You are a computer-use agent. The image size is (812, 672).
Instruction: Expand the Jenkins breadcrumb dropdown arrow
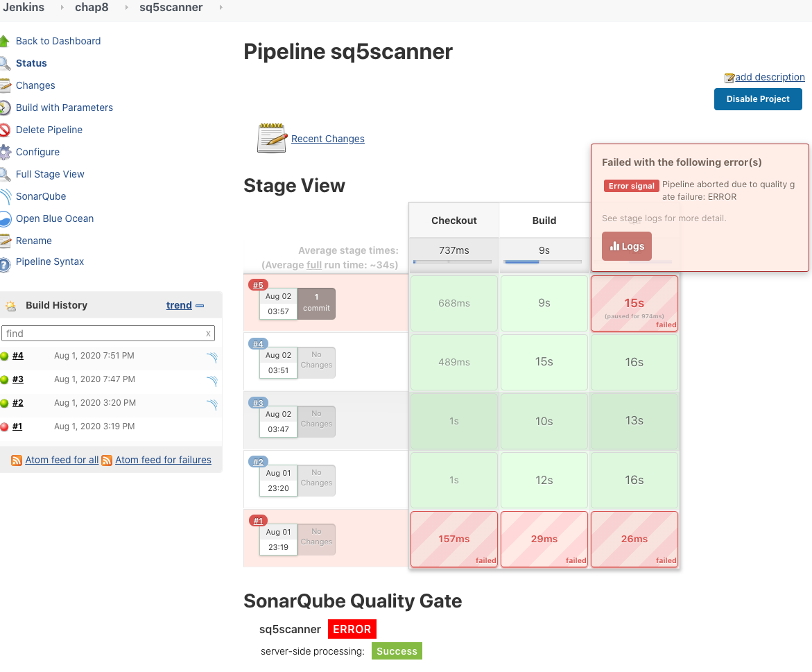pos(61,8)
